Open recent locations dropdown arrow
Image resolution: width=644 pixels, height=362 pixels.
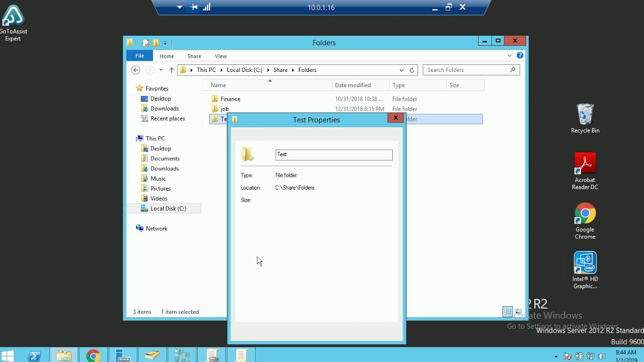coord(160,70)
